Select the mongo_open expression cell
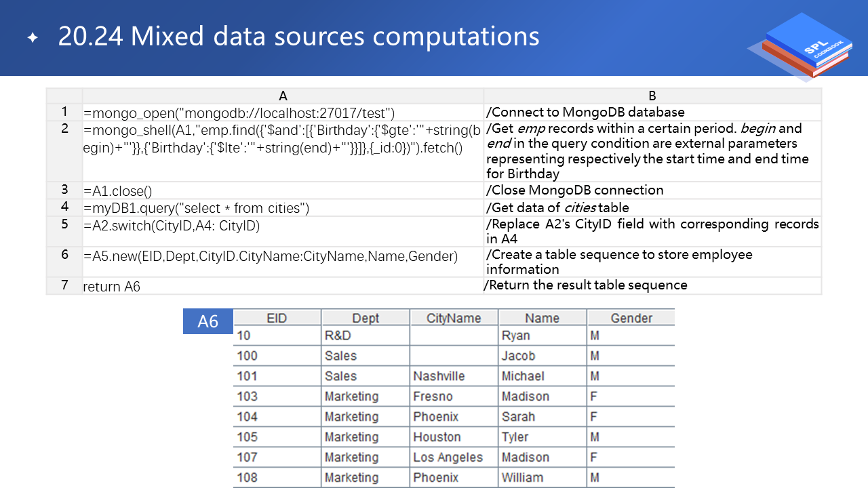The width and height of the screenshot is (868, 488). click(239, 113)
